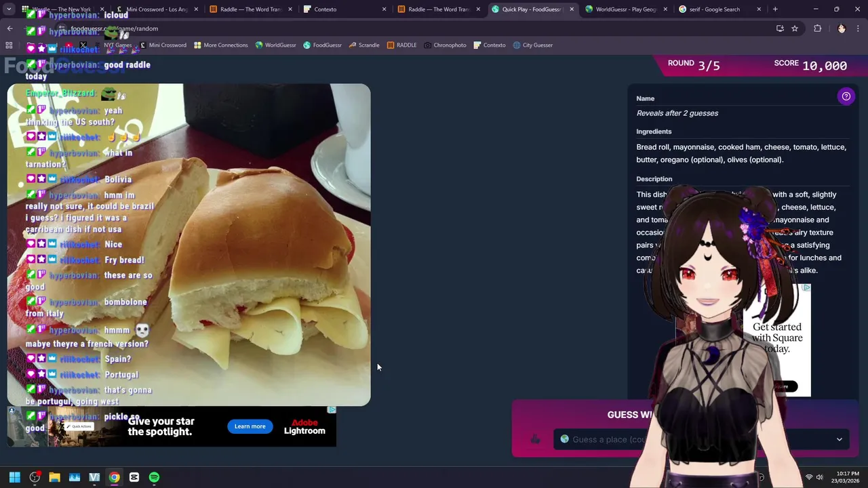868x488 pixels.
Task: Open the RADDLE bookmark
Action: [401, 45]
